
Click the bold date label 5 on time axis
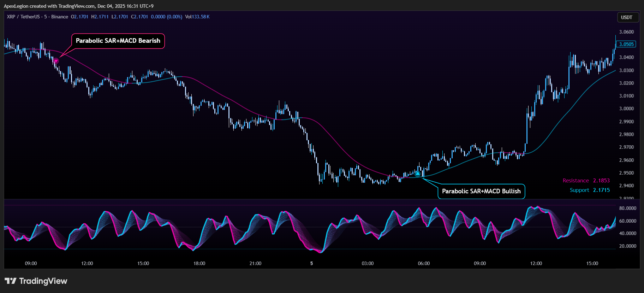[x=311, y=263]
